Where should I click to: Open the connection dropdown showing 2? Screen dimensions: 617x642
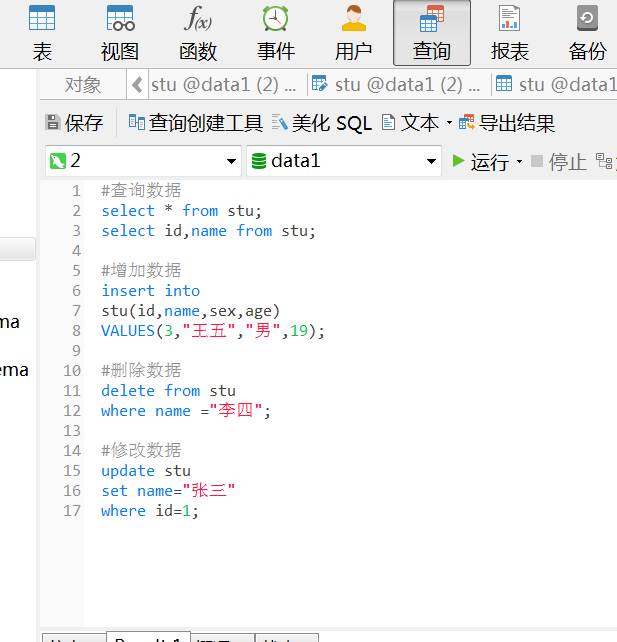[143, 161]
